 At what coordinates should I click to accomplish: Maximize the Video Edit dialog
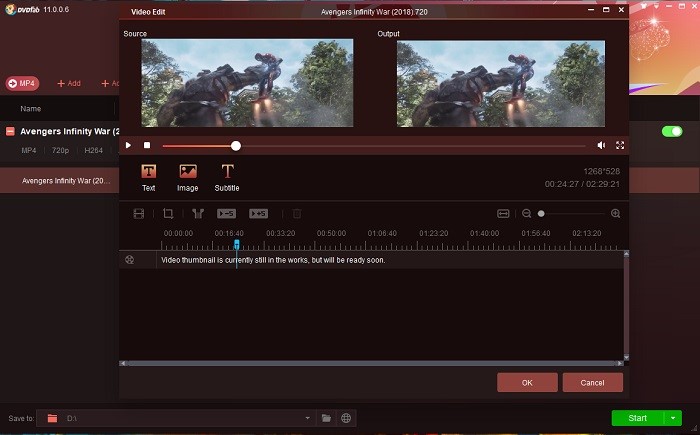[606, 9]
